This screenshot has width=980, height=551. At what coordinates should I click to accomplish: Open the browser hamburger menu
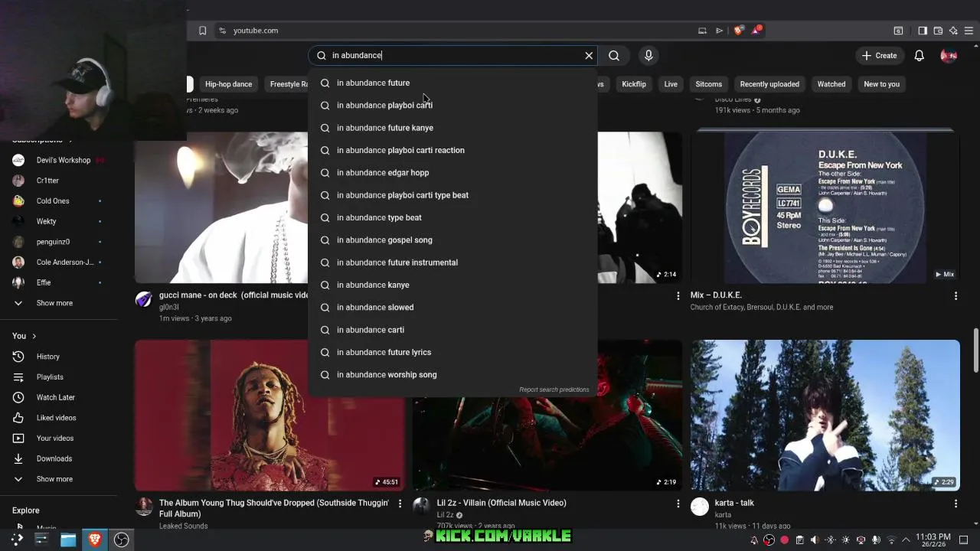969,31
